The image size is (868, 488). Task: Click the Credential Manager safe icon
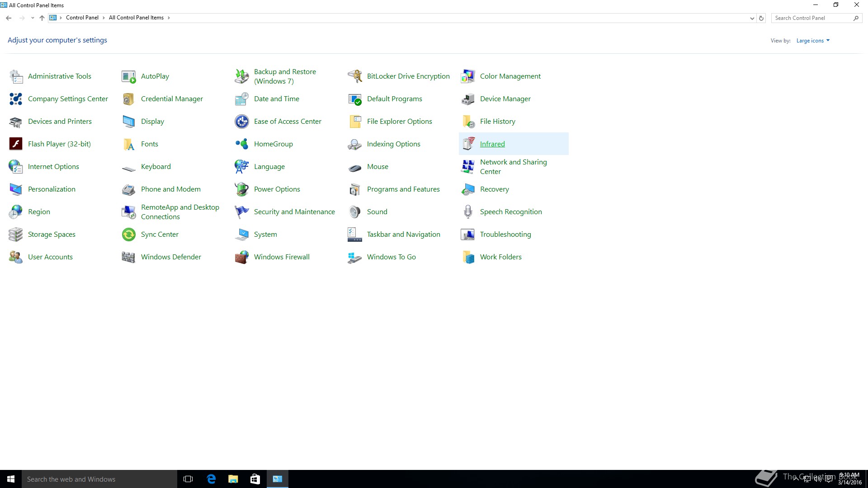129,99
